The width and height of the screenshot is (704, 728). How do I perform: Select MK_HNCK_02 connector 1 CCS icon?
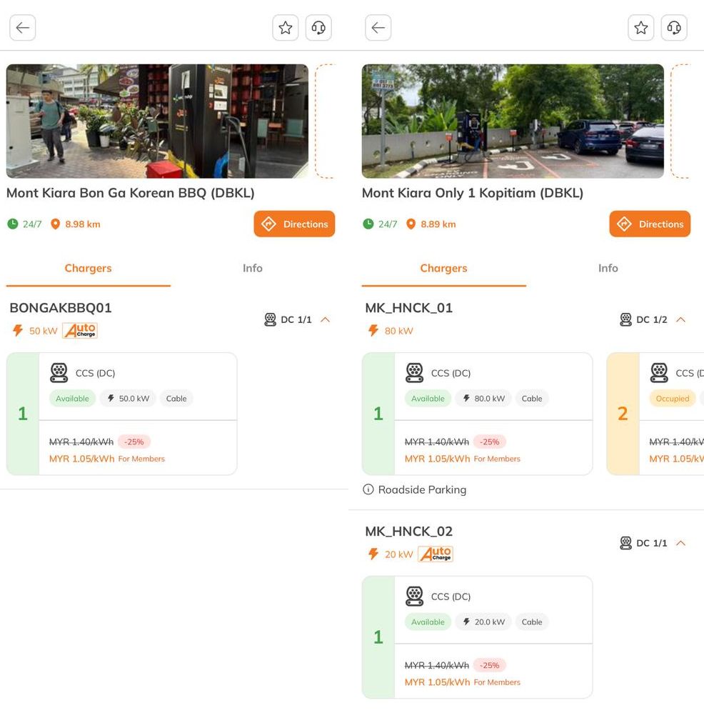pos(414,596)
